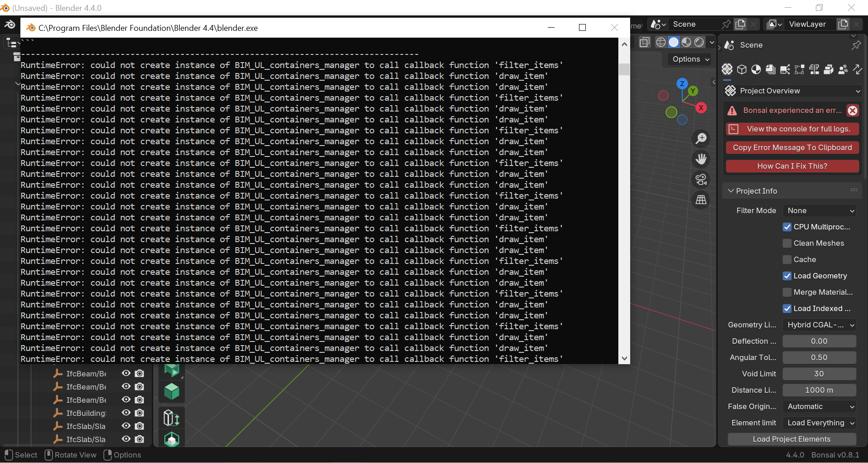Click the zoom view magnifier icon
This screenshot has width=868, height=463.
[x=701, y=138]
